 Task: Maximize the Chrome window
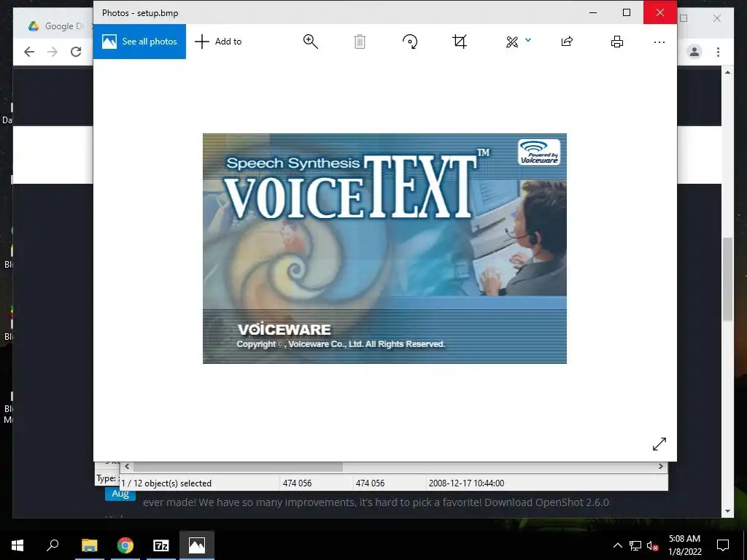(684, 18)
